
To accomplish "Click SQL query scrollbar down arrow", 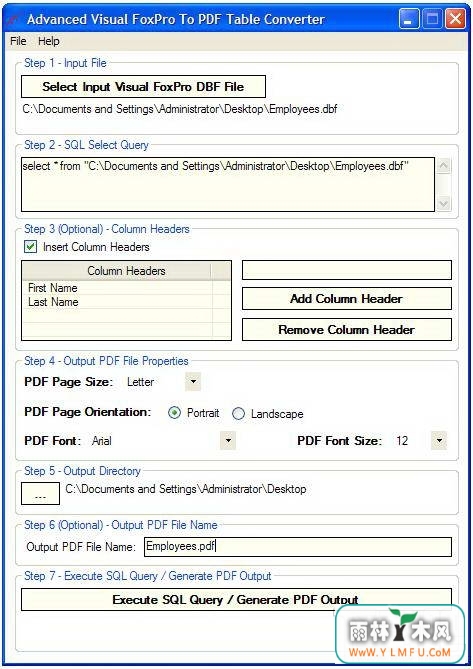I will click(444, 203).
